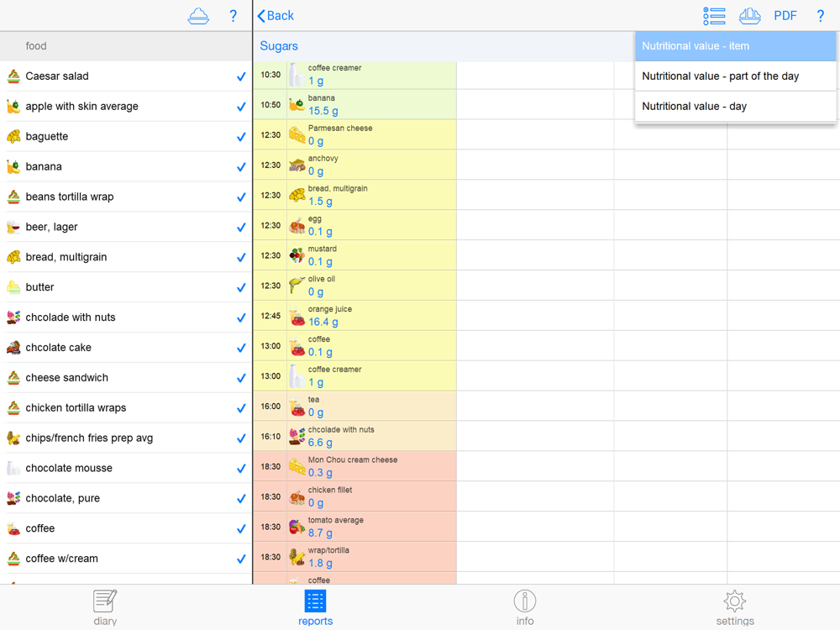The image size is (840, 630).
Task: Toggle butter checkmark
Action: (x=241, y=287)
